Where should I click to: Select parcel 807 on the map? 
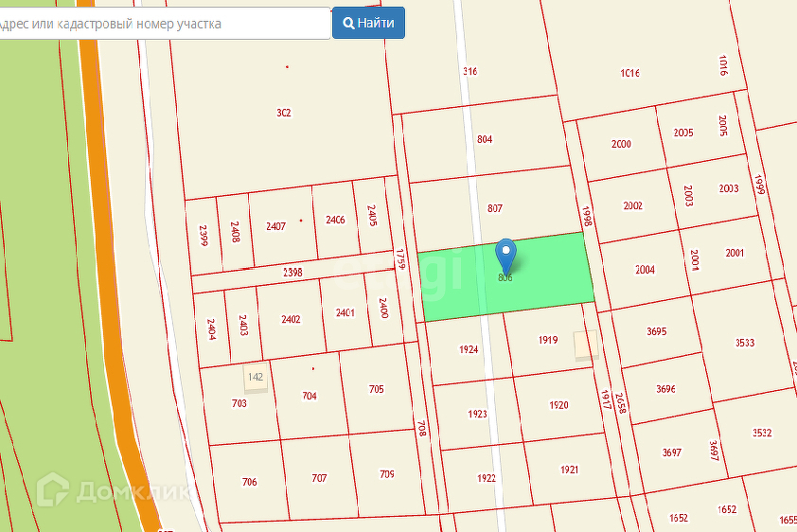point(494,208)
